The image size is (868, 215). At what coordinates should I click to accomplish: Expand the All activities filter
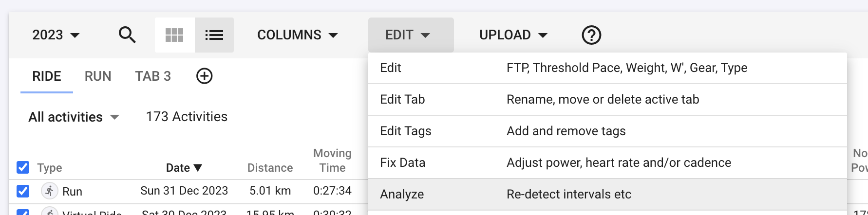74,117
